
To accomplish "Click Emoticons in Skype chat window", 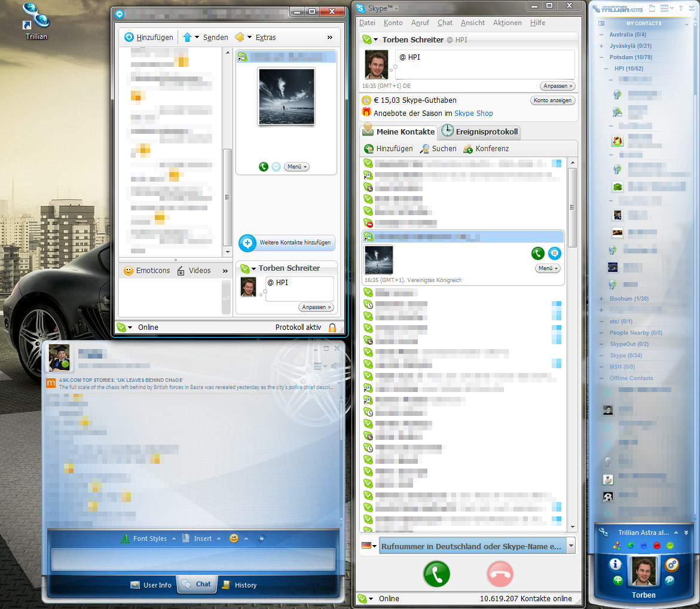I will point(147,271).
